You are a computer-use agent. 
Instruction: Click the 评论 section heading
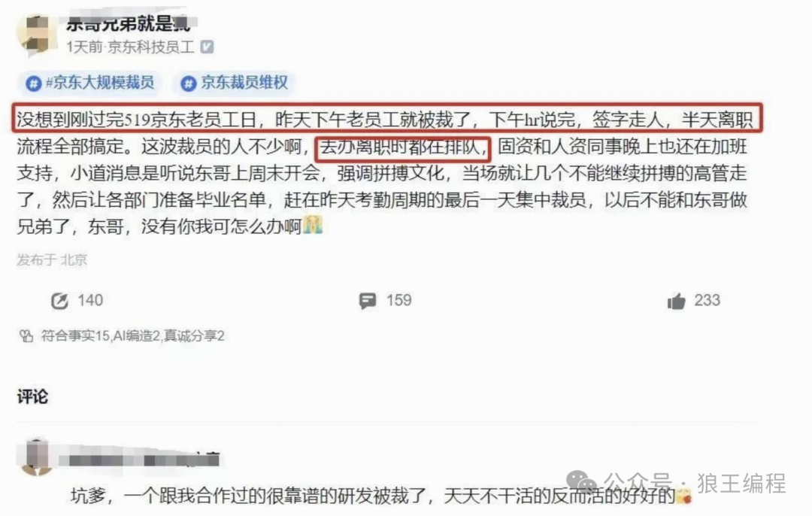click(32, 397)
